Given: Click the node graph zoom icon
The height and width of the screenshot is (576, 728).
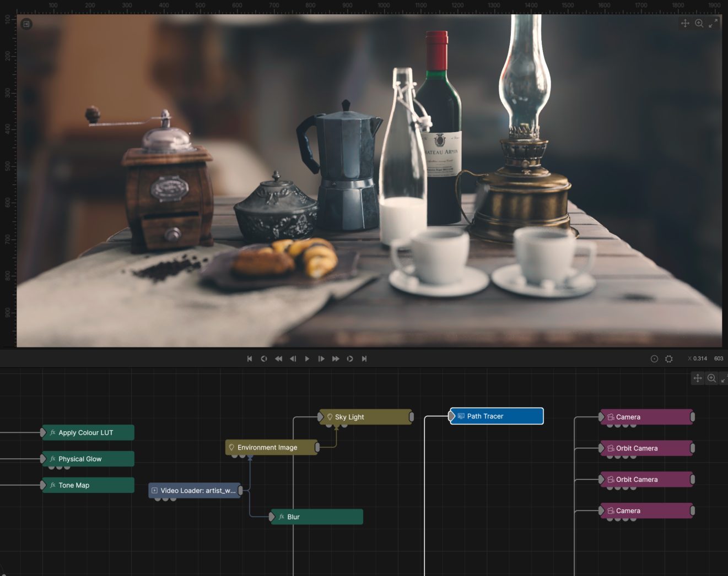Looking at the screenshot, I should [x=711, y=378].
